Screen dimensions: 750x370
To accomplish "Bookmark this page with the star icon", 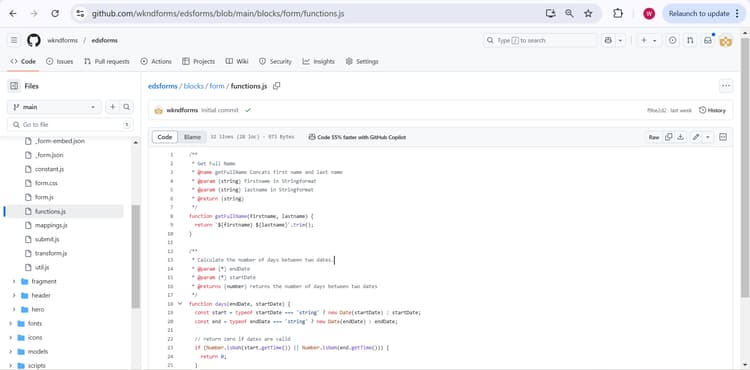I will point(588,14).
